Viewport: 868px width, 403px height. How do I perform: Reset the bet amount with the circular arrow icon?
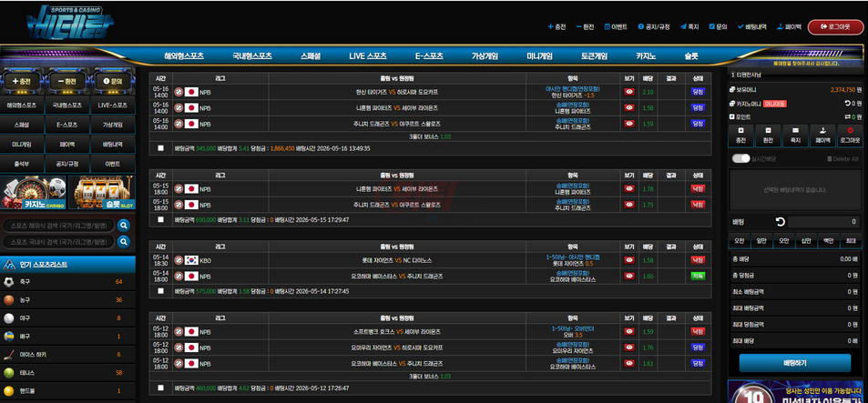coord(781,222)
